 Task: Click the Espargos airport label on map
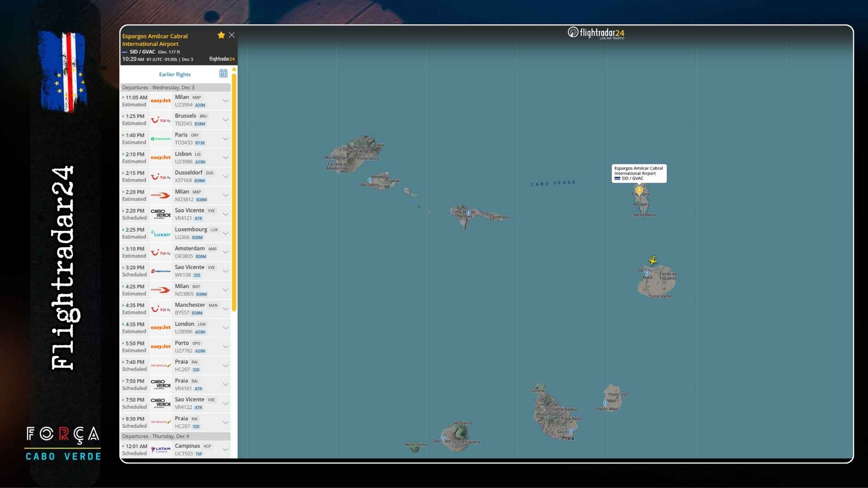pos(638,174)
